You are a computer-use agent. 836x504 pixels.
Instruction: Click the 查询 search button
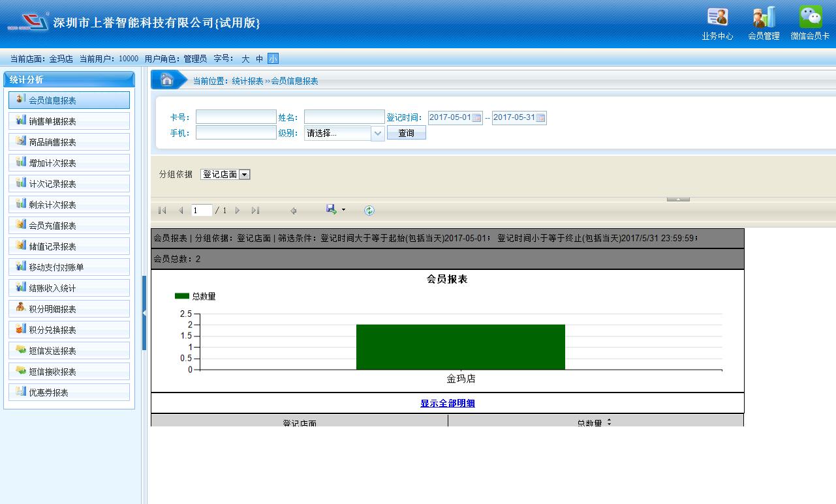(x=406, y=133)
